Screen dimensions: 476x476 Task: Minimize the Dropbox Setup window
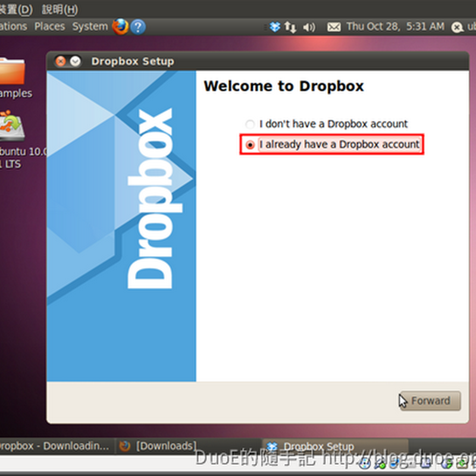[76, 61]
